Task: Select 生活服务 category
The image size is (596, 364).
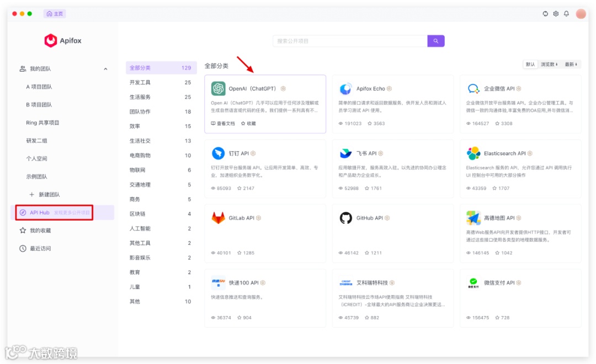Action: tap(161, 97)
